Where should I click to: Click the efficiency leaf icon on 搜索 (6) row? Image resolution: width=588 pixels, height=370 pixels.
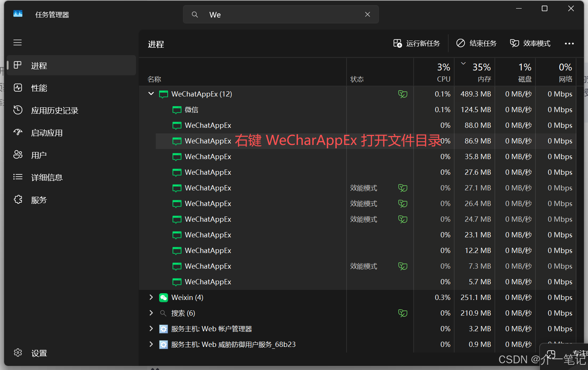403,313
